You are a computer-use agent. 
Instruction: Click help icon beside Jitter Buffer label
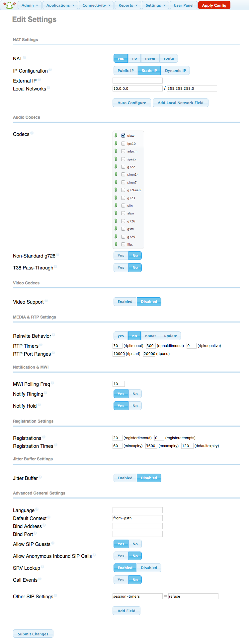pyautogui.click(x=40, y=477)
